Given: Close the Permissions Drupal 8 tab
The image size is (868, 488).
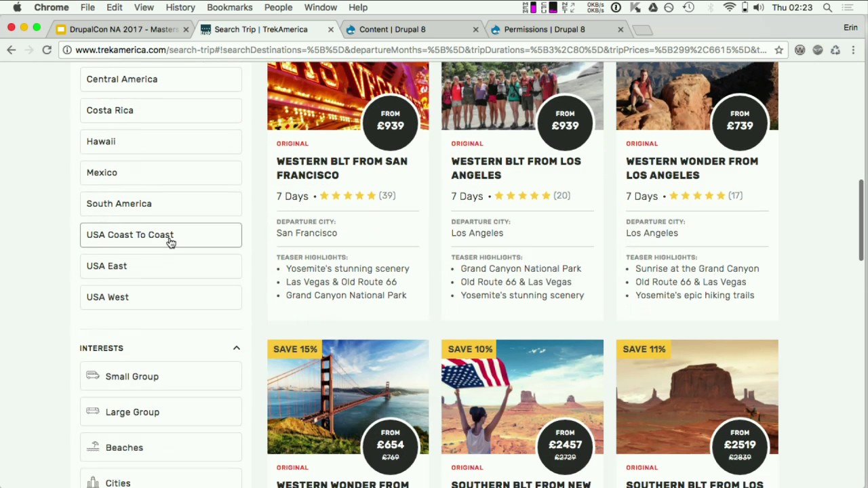Looking at the screenshot, I should (620, 30).
